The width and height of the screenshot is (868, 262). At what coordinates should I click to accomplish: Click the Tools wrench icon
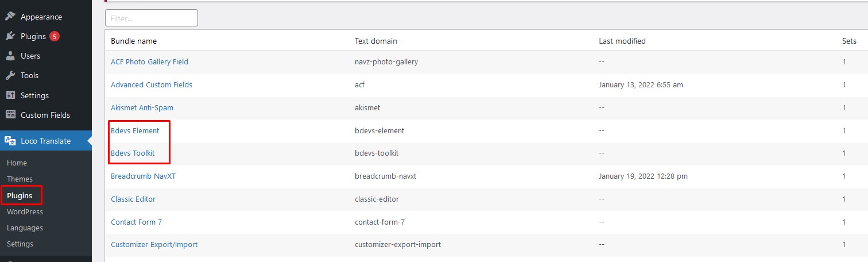pos(10,75)
